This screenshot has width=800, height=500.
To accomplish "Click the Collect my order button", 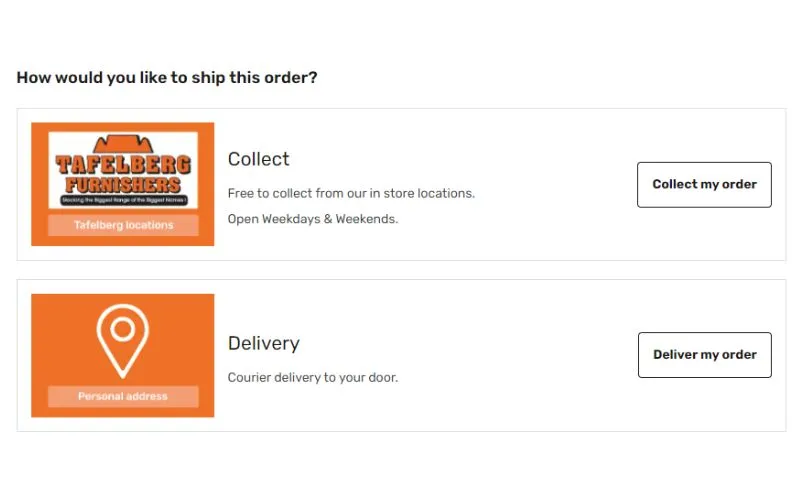I will [704, 185].
